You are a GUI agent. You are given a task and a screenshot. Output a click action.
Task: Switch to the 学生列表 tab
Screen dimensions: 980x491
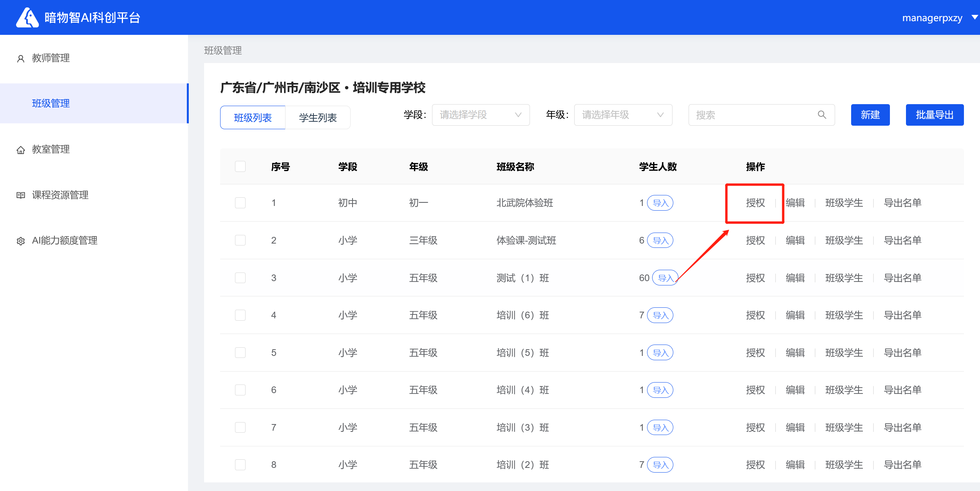tap(318, 117)
